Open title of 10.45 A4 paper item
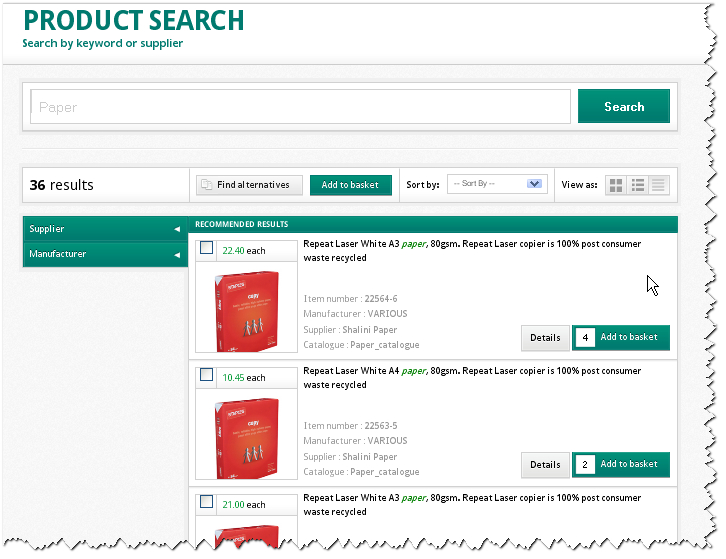This screenshot has width=726, height=559. click(x=472, y=377)
